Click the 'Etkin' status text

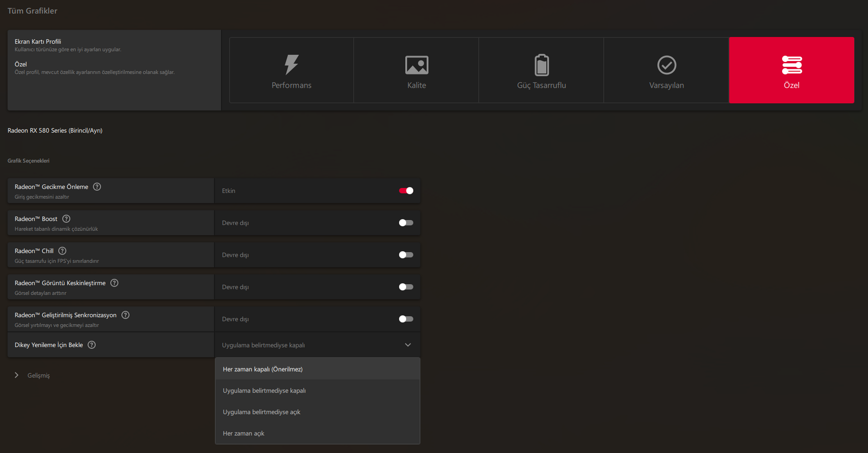pyautogui.click(x=229, y=191)
